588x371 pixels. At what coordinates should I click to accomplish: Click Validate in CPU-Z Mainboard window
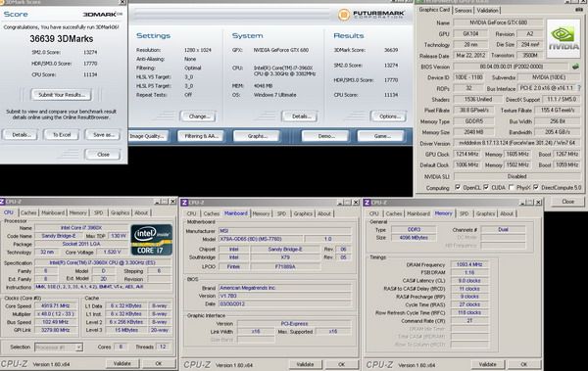coord(305,364)
